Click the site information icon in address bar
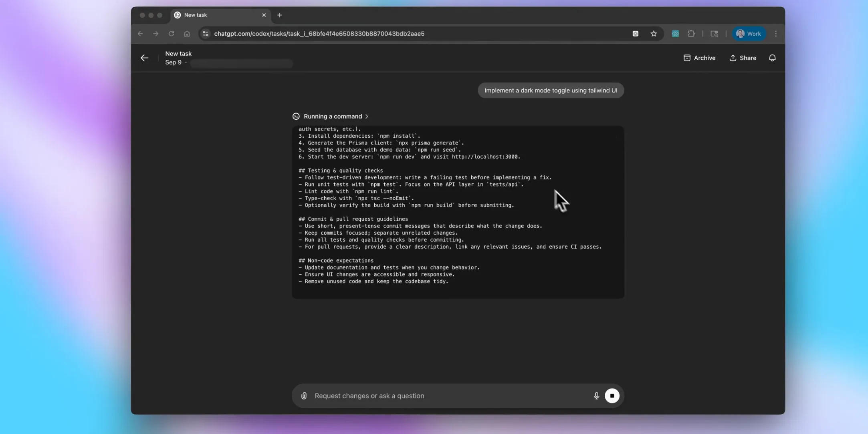Image resolution: width=868 pixels, height=434 pixels. (x=206, y=34)
